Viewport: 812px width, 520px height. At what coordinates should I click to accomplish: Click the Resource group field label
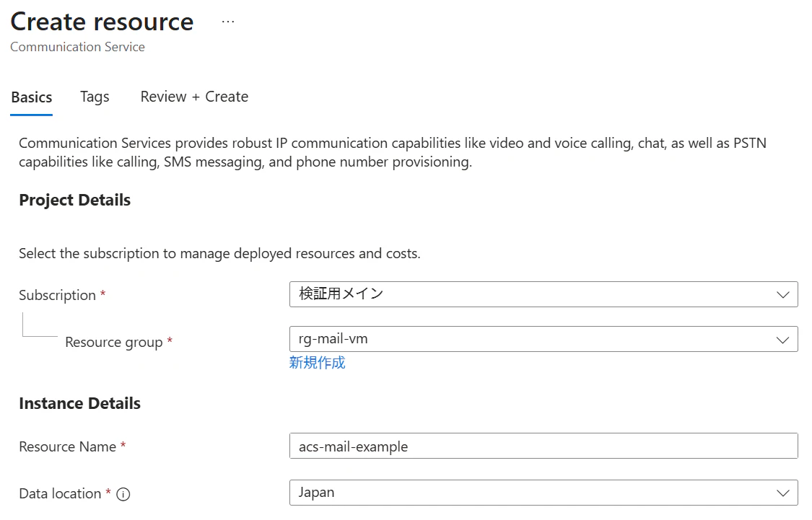coord(113,342)
